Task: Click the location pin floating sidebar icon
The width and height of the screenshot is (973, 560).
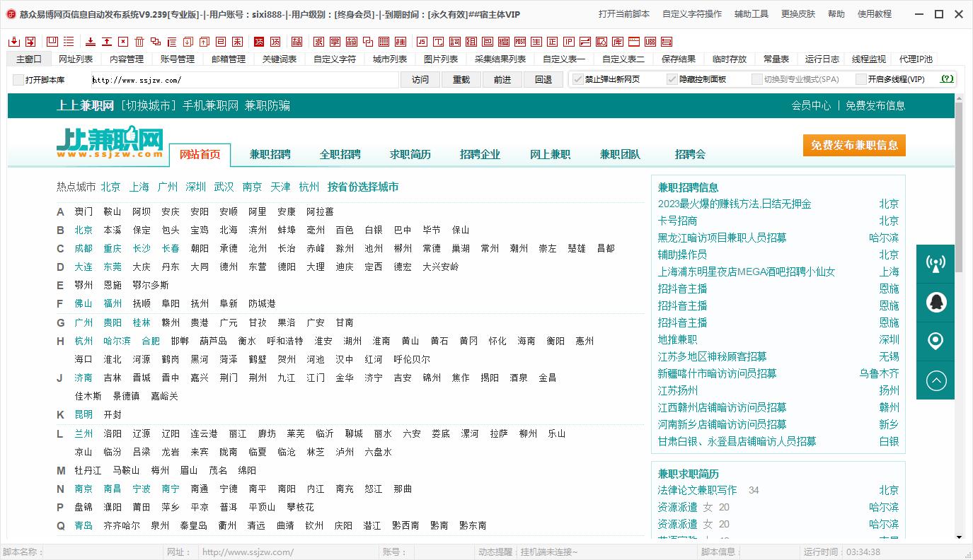Action: click(935, 342)
